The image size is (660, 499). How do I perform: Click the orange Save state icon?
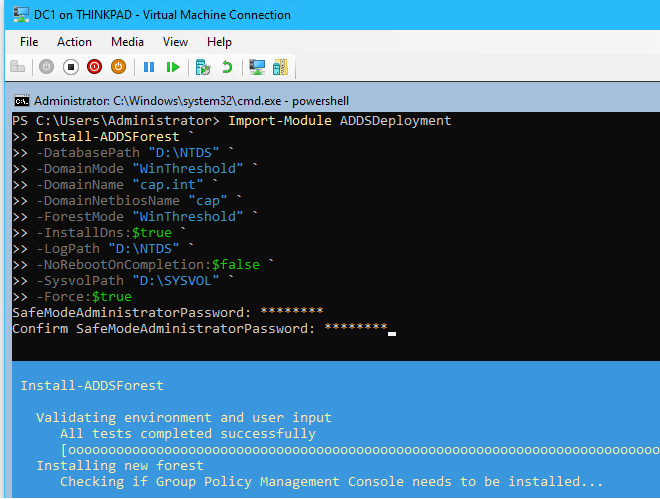pos(118,67)
